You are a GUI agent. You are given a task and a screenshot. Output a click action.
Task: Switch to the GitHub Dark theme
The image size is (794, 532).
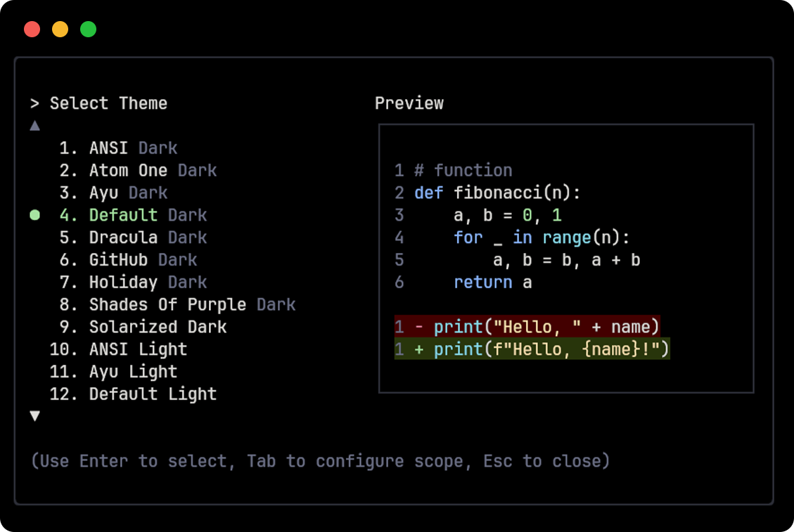tap(143, 260)
